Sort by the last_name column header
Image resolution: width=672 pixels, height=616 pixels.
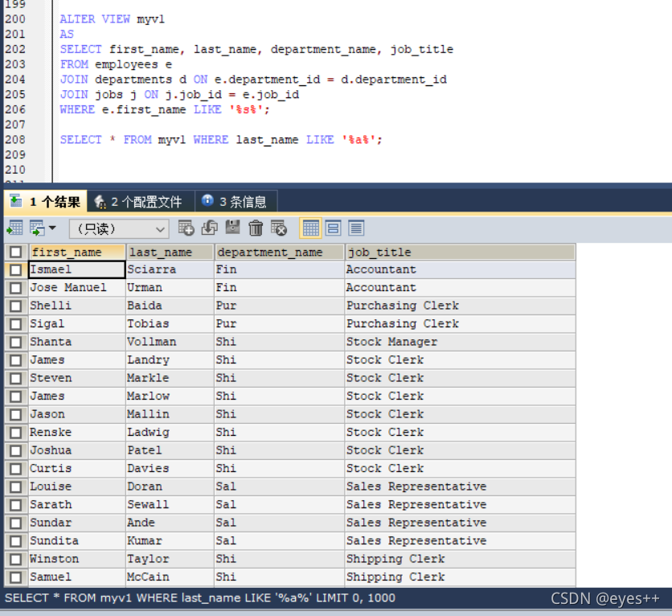pyautogui.click(x=170, y=252)
